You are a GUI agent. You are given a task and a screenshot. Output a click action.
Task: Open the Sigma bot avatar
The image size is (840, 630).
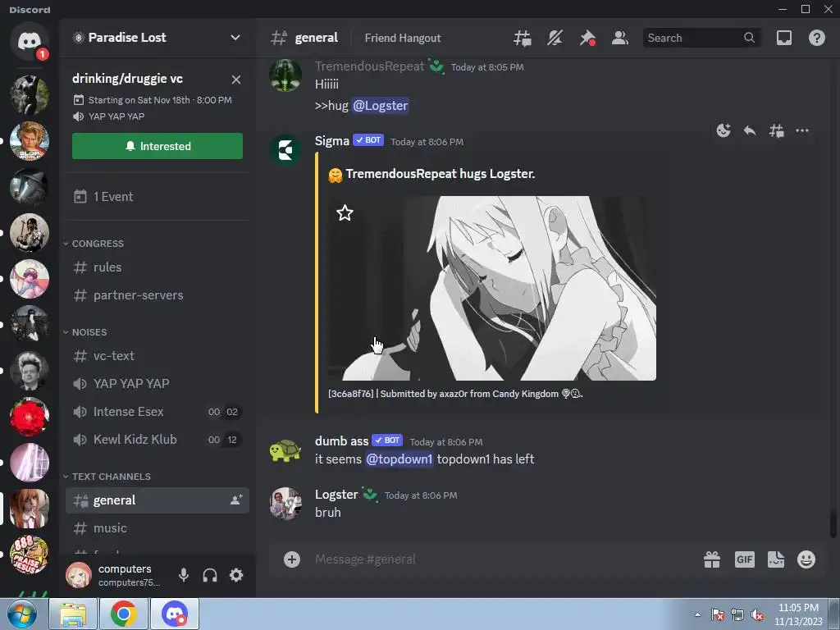pyautogui.click(x=285, y=150)
